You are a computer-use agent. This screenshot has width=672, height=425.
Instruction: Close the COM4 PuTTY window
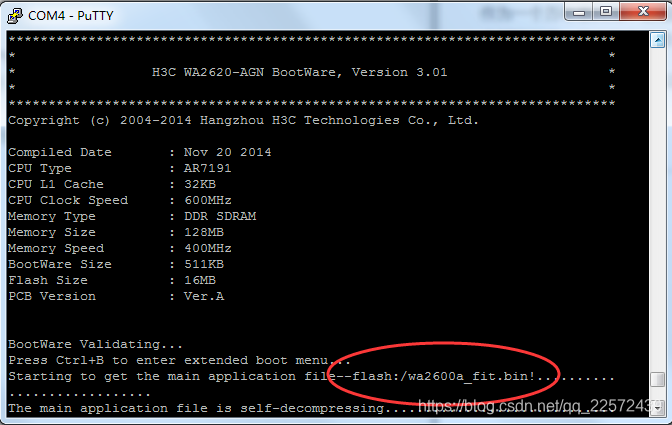pos(643,12)
